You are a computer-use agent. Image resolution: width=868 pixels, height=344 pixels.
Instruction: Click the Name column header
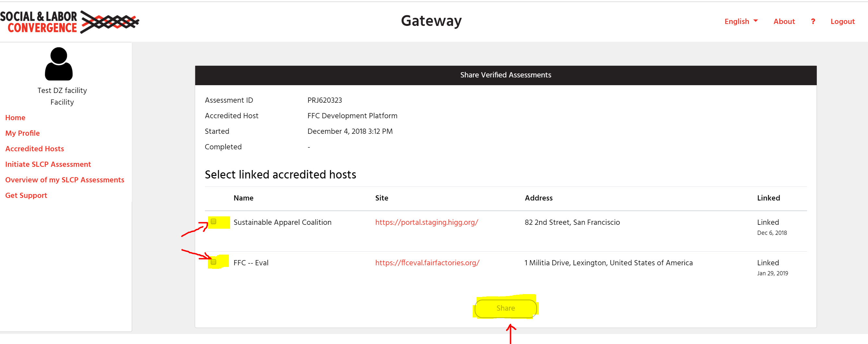coord(243,198)
